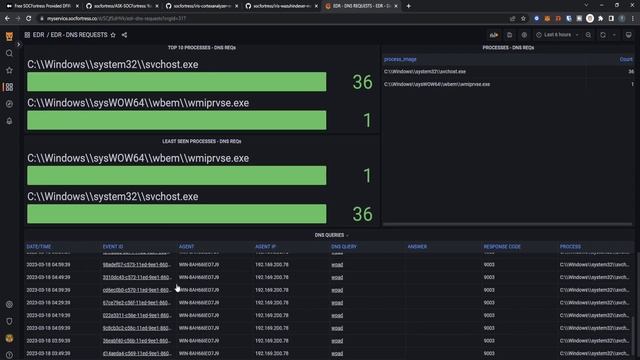Open the Grafana home logo

click(9, 36)
